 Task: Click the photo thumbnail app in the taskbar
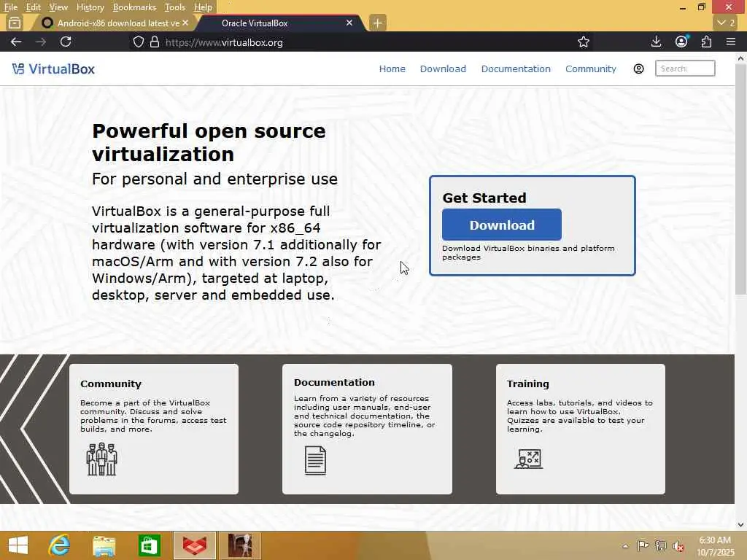[240, 545]
